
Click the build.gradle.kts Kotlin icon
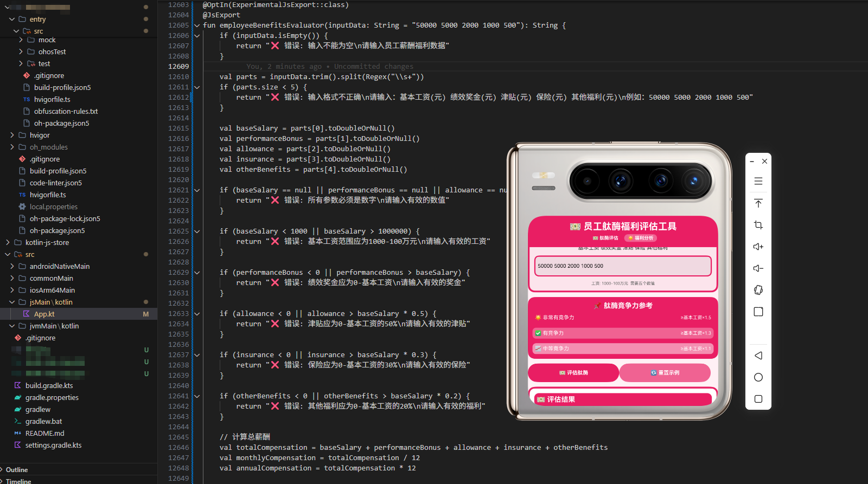tap(17, 385)
